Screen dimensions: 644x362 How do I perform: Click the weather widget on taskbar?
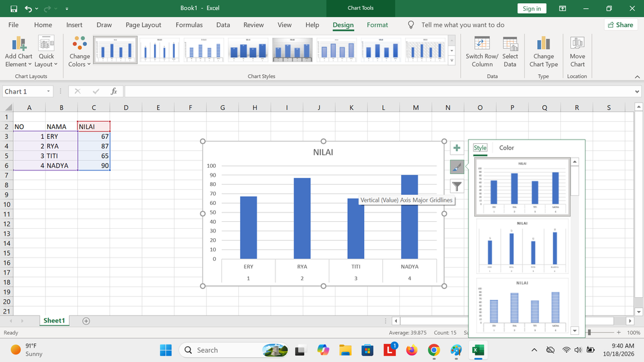tap(26, 349)
